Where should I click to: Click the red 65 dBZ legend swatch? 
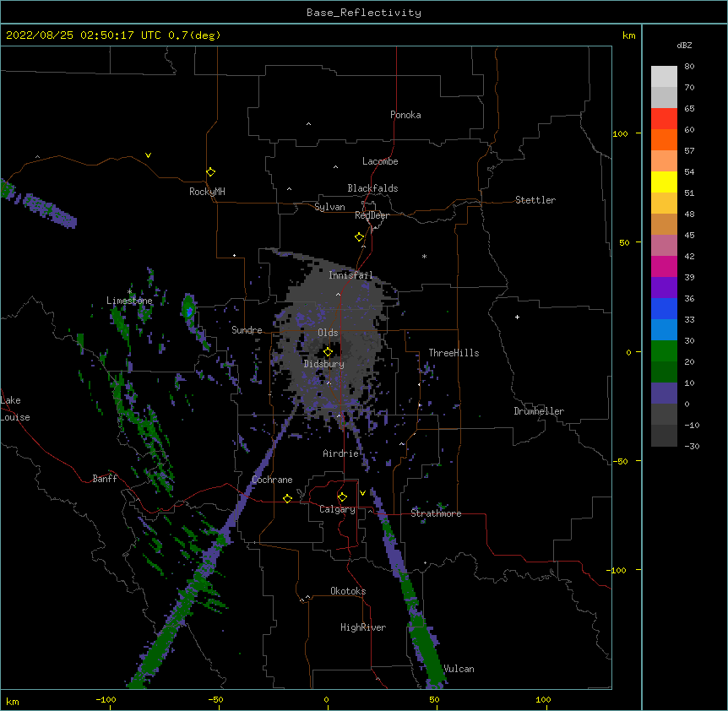[664, 119]
